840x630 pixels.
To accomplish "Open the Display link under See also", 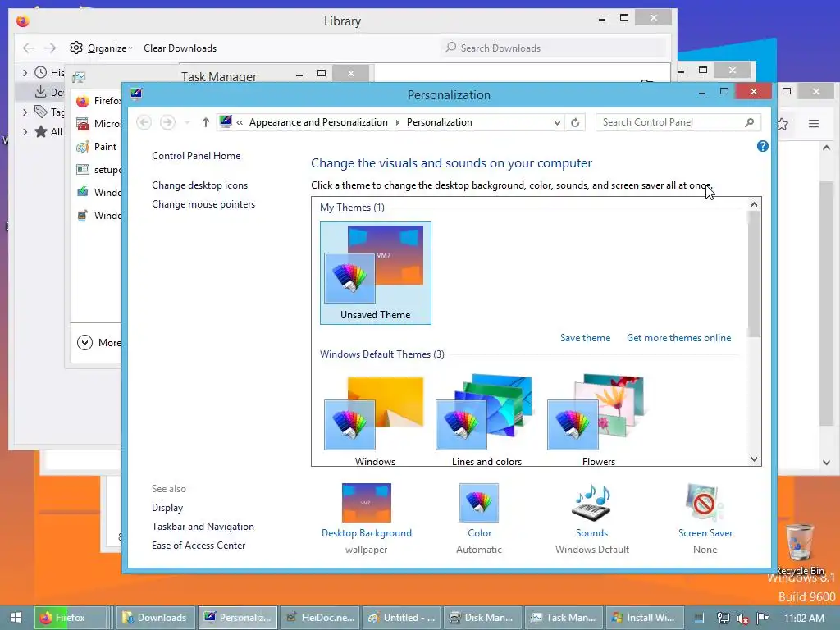I will 167,508.
